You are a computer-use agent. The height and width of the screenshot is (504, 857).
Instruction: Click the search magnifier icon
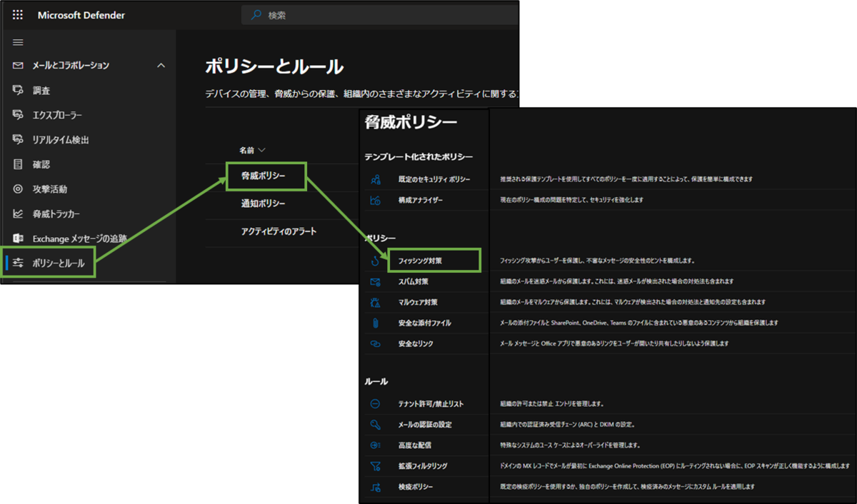click(x=256, y=15)
